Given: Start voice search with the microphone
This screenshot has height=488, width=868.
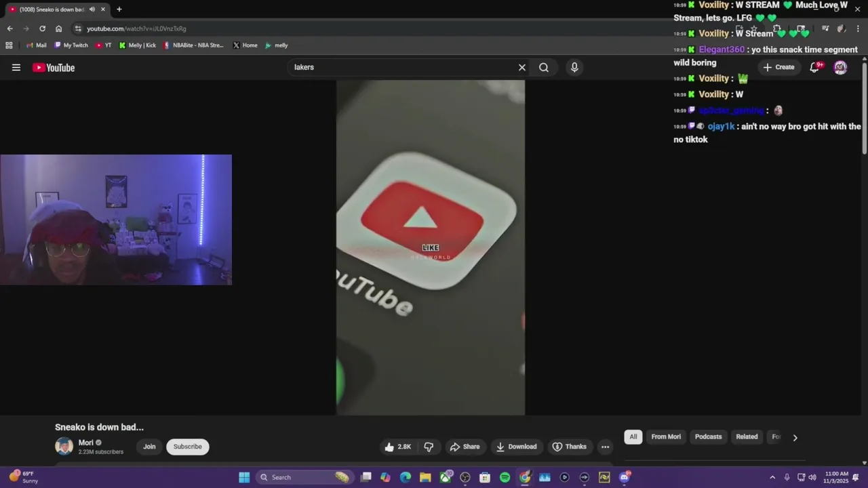Looking at the screenshot, I should (574, 67).
